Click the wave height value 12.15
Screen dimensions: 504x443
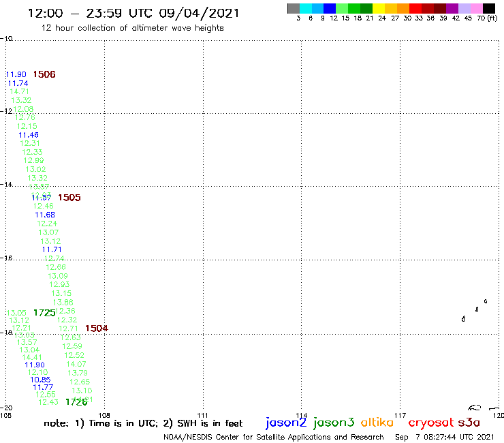click(27, 127)
